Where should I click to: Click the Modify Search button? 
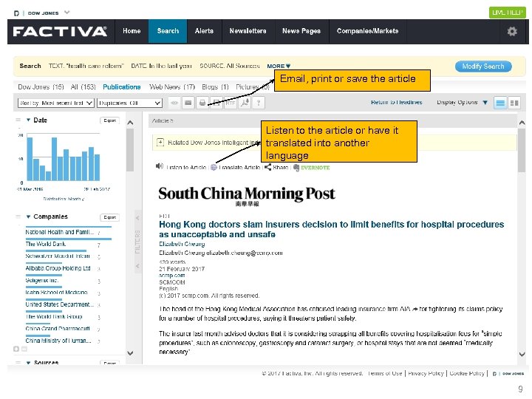[x=483, y=66]
